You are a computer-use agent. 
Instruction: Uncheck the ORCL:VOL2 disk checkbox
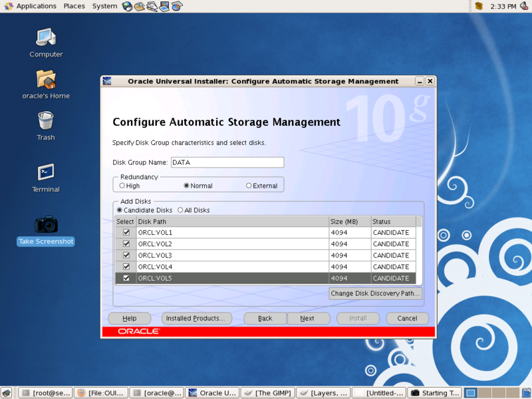click(x=126, y=243)
